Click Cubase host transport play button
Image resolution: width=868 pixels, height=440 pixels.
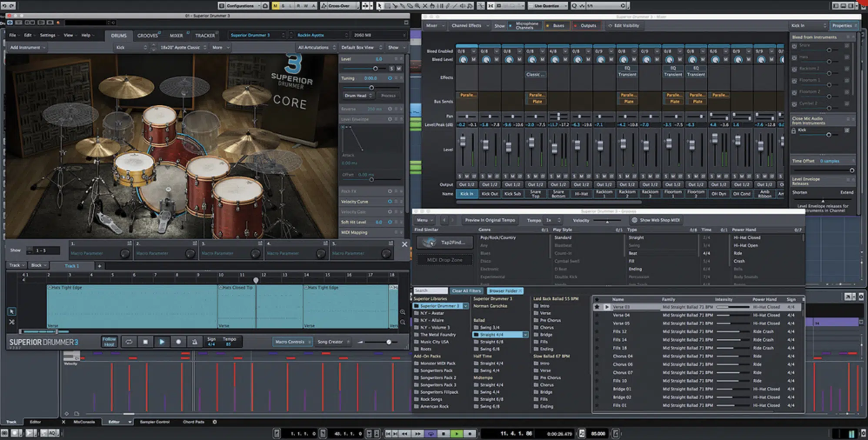[456, 433]
